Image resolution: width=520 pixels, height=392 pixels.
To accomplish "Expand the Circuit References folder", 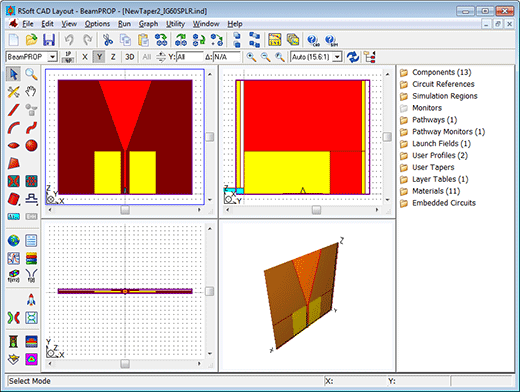I will (x=437, y=84).
